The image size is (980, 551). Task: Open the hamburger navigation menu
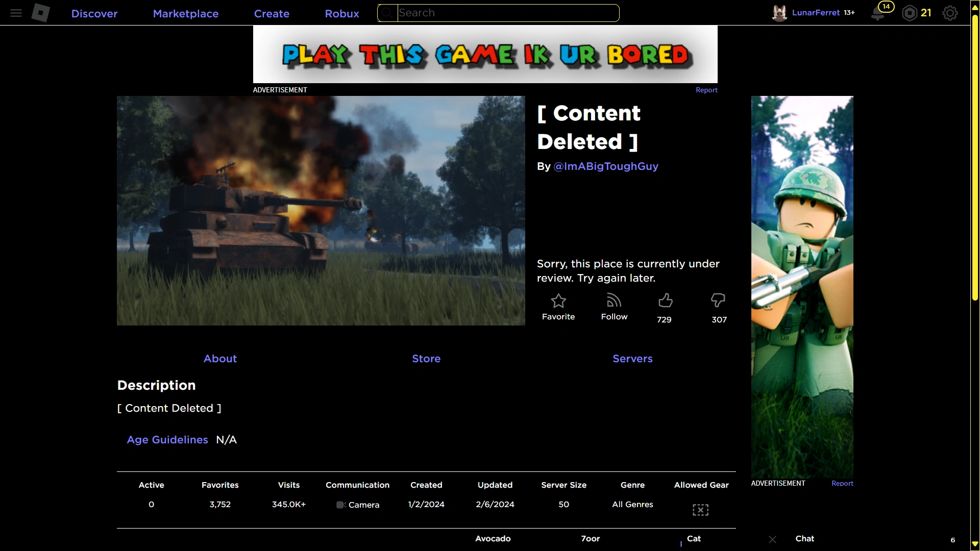(x=16, y=13)
